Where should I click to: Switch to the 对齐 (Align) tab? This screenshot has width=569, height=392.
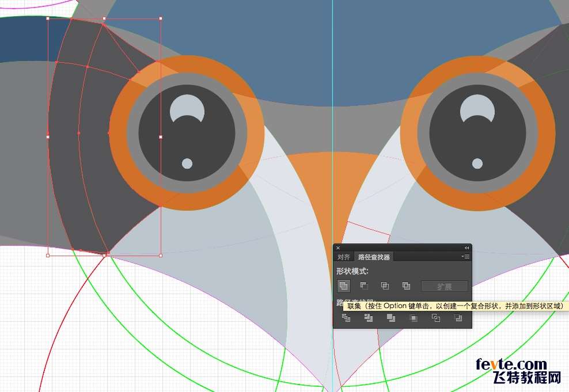344,257
